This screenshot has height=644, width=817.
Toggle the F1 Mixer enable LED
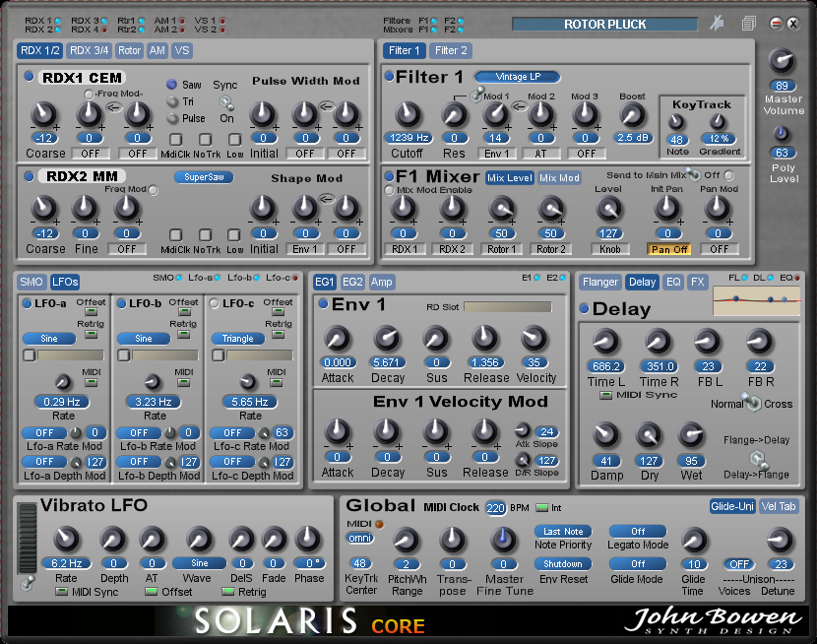pos(389,176)
